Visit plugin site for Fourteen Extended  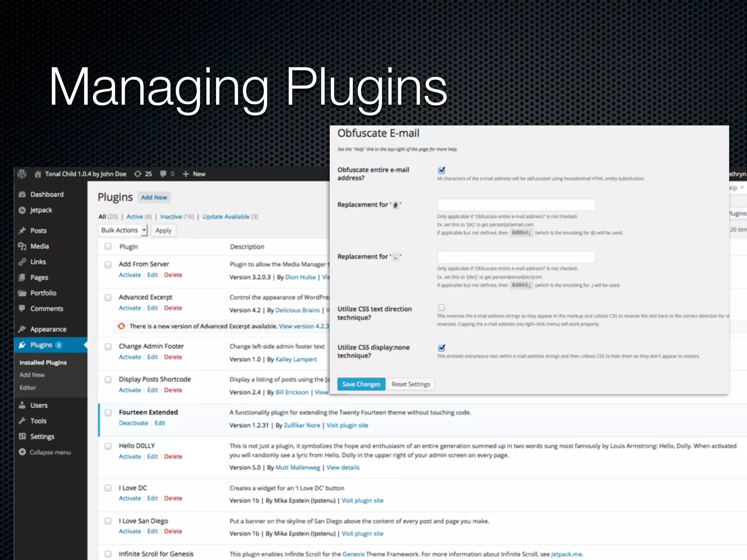347,425
